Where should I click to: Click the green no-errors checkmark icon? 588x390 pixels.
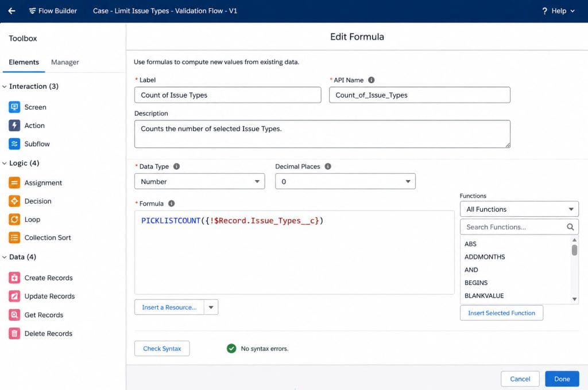pos(231,348)
